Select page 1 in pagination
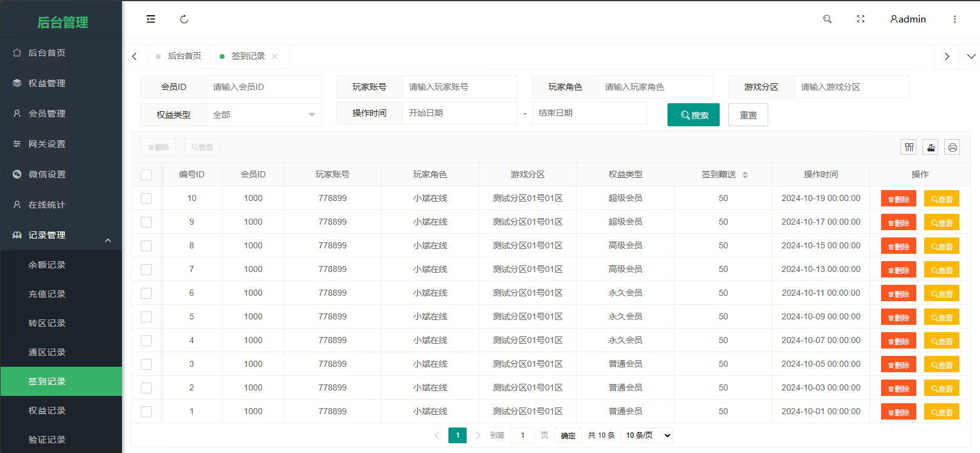Image resolution: width=980 pixels, height=453 pixels. click(x=458, y=435)
